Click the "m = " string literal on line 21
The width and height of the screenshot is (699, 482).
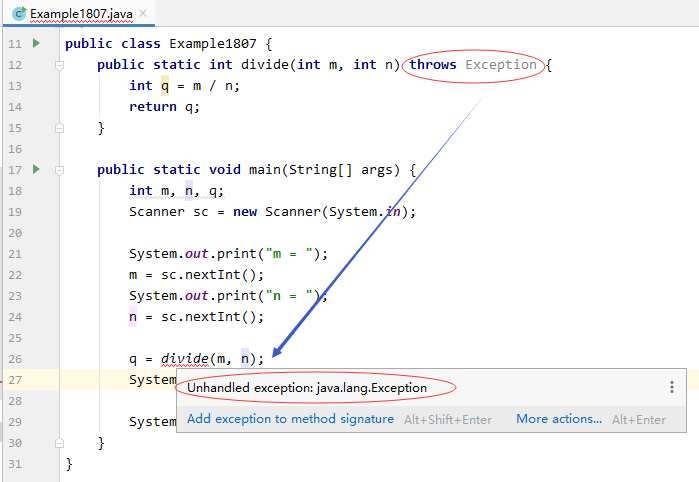(289, 254)
